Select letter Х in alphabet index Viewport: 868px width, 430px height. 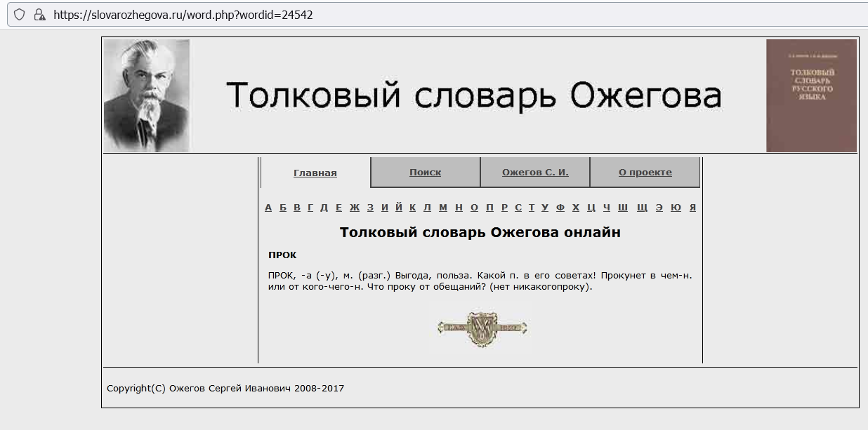[576, 207]
